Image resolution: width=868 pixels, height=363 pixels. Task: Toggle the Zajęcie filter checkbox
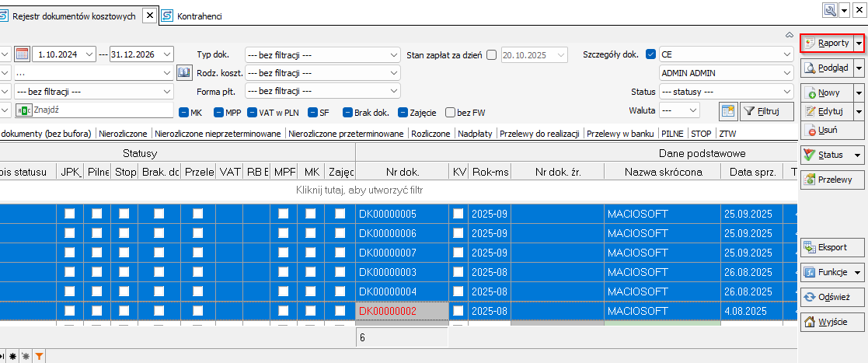[403, 113]
